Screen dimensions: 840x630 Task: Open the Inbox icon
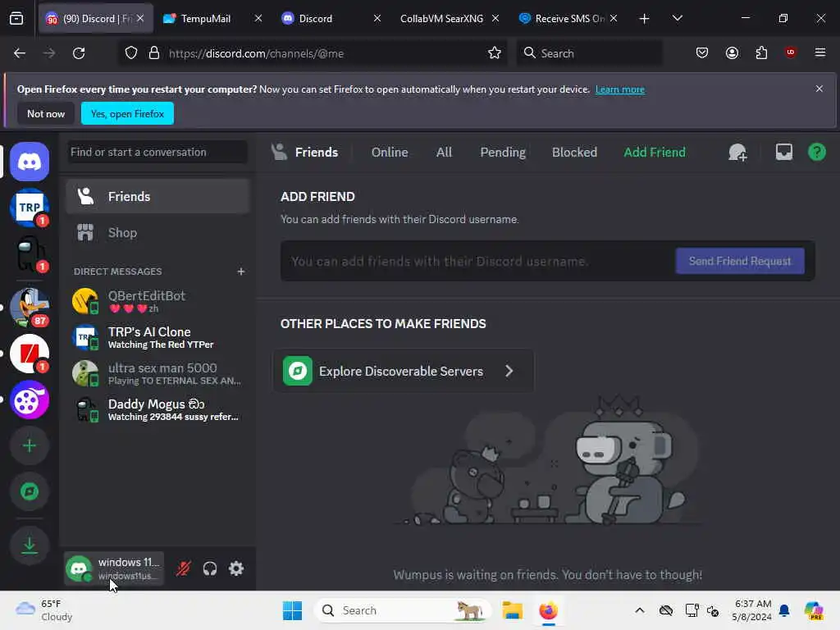783,152
